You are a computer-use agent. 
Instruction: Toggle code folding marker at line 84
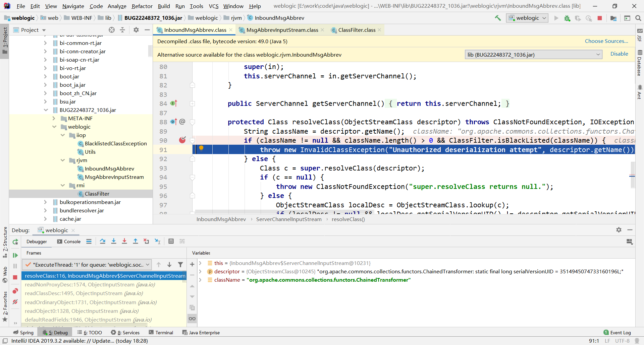pyautogui.click(x=193, y=104)
